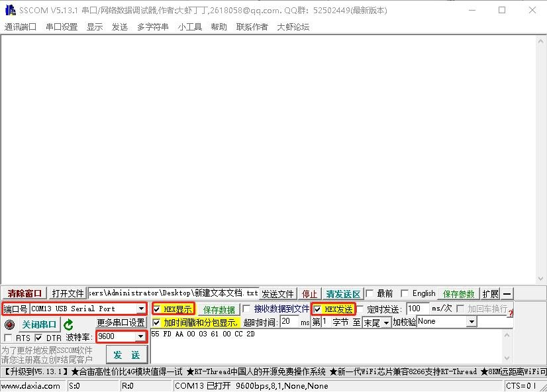Image resolution: width=547 pixels, height=392 pixels.
Task: Open the 末尾 end position dropdown
Action: pyautogui.click(x=386, y=322)
